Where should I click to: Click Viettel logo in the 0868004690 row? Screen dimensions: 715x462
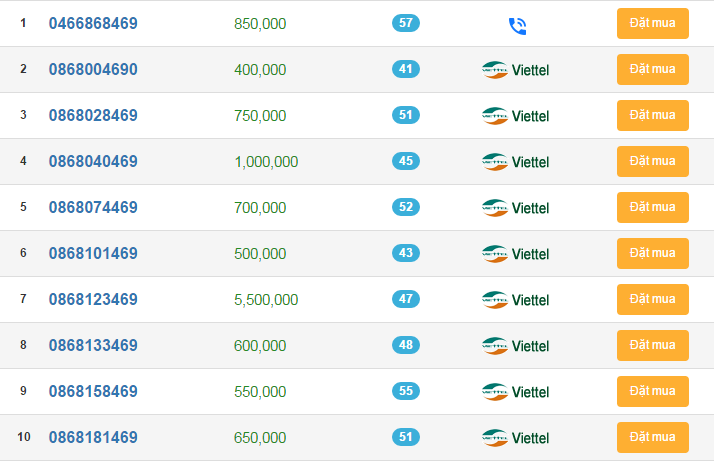[516, 70]
